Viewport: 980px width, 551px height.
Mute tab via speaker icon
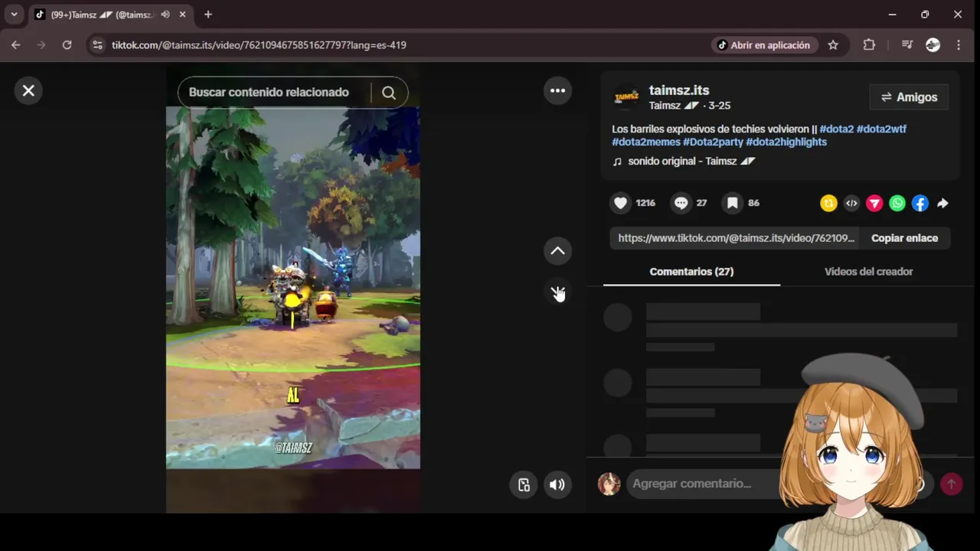pyautogui.click(x=165, y=15)
